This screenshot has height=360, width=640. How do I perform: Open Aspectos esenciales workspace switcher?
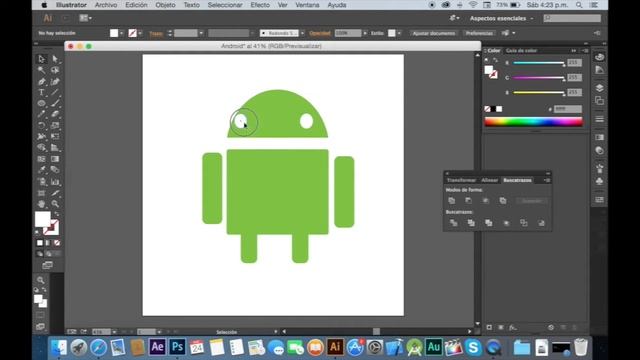[502, 18]
